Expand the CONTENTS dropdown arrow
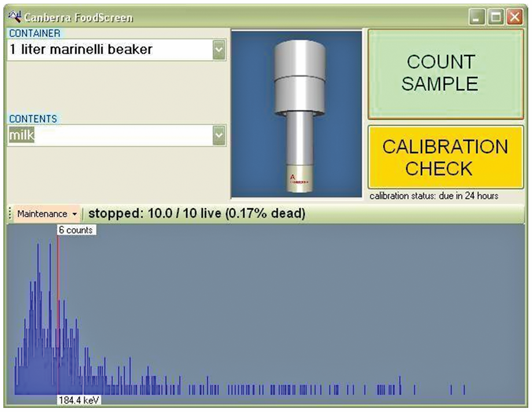The height and width of the screenshot is (412, 532). (218, 135)
